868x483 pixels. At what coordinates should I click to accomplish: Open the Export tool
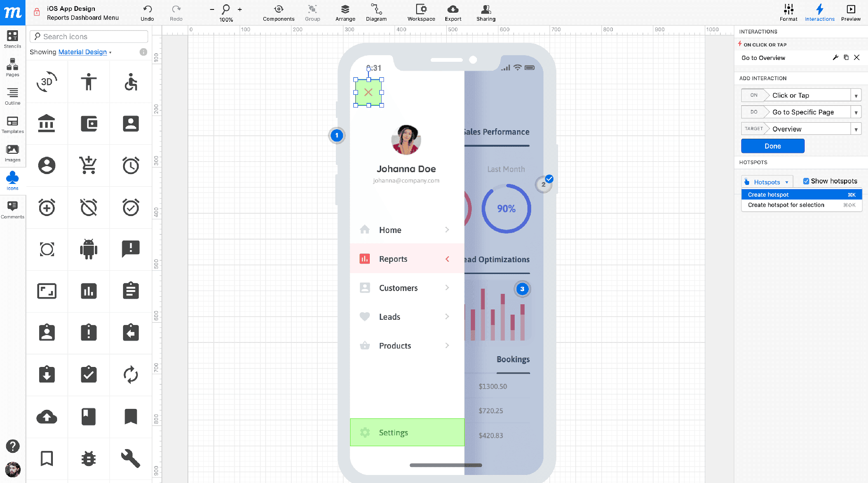pyautogui.click(x=452, y=13)
